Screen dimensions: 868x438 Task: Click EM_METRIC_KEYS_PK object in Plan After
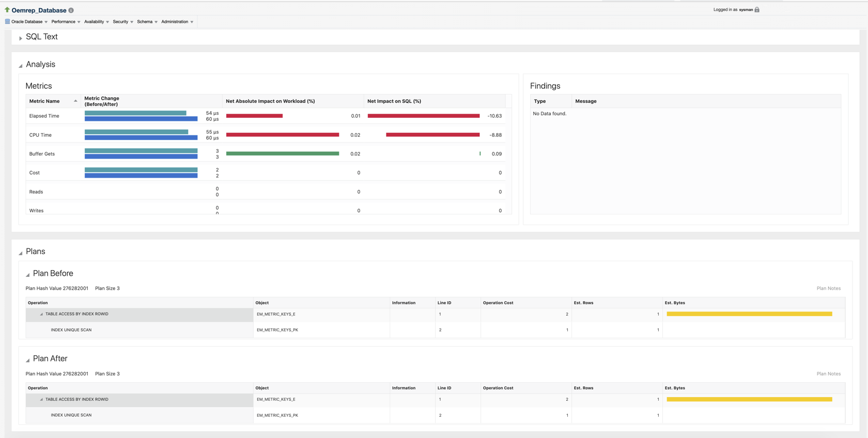click(x=277, y=415)
